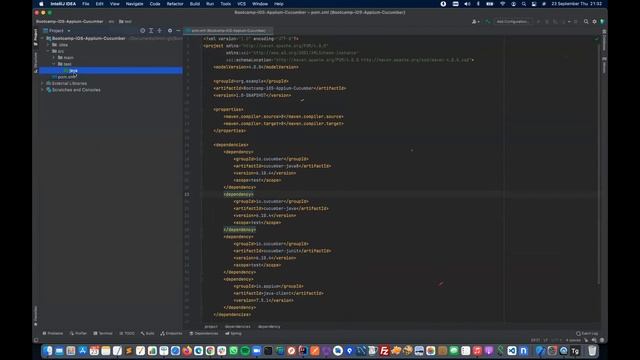This screenshot has height=360, width=640.
Task: Collapse the src folder
Action: click(x=48, y=51)
